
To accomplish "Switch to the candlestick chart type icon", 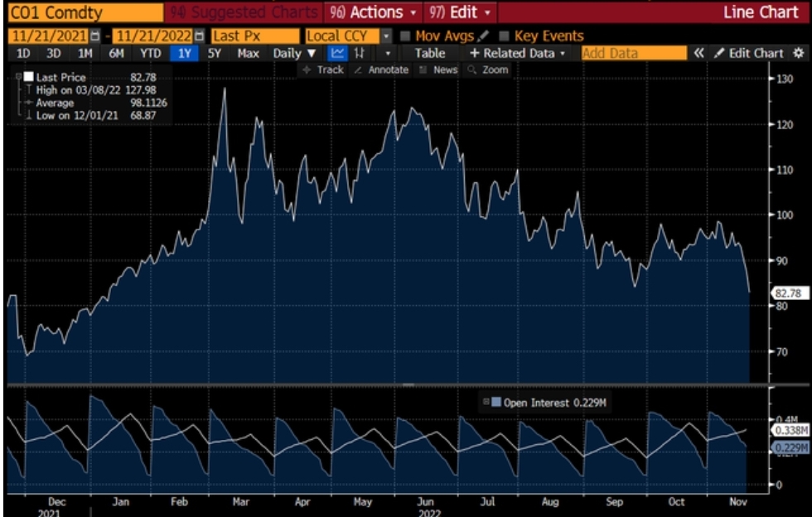I will tap(360, 53).
